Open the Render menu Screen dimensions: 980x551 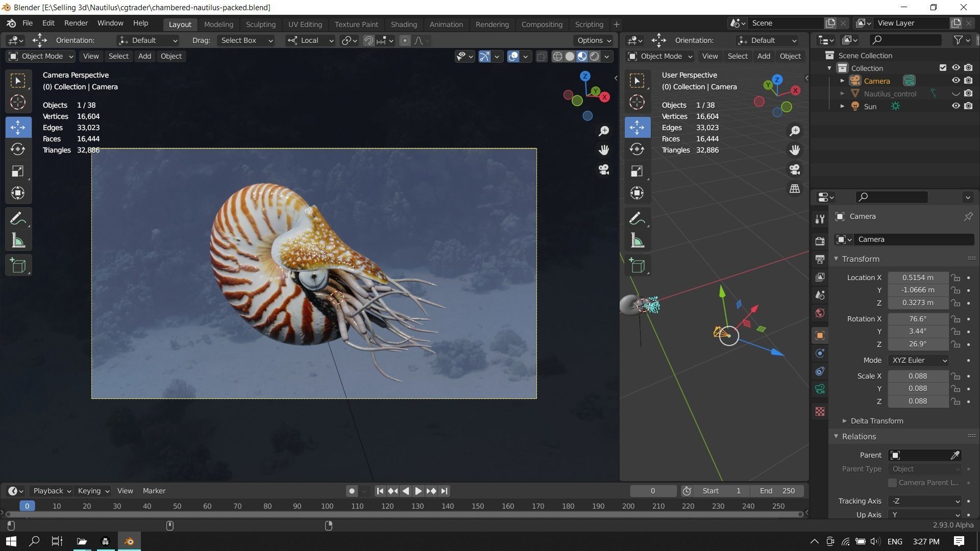click(76, 23)
